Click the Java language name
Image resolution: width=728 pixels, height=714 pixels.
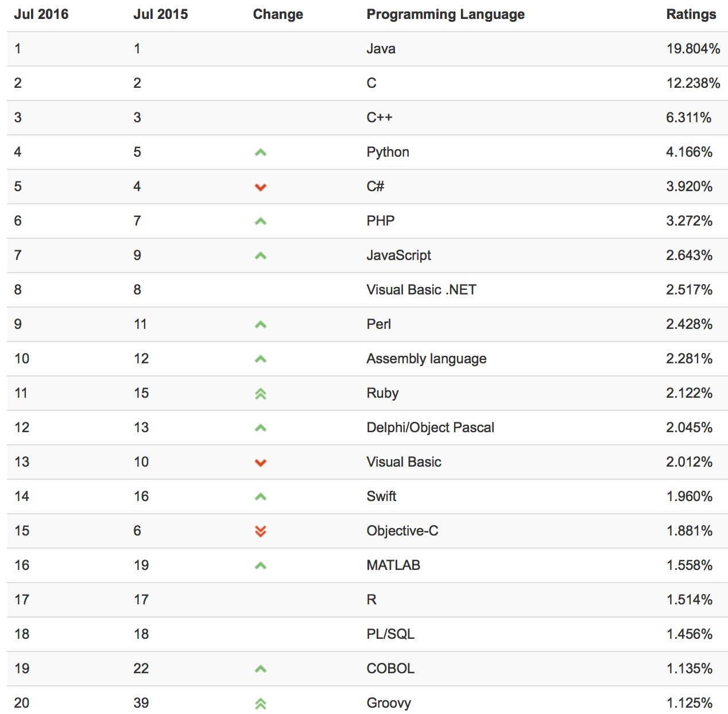[x=381, y=49]
